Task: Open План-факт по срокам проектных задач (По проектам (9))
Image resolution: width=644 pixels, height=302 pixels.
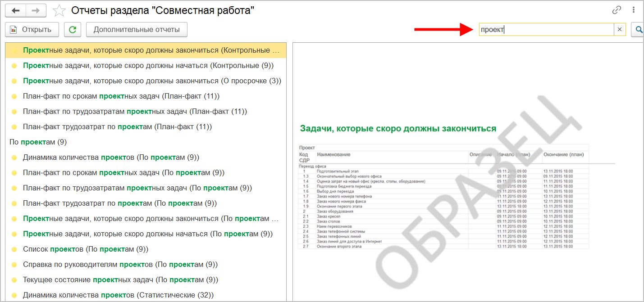Action: 146,173
